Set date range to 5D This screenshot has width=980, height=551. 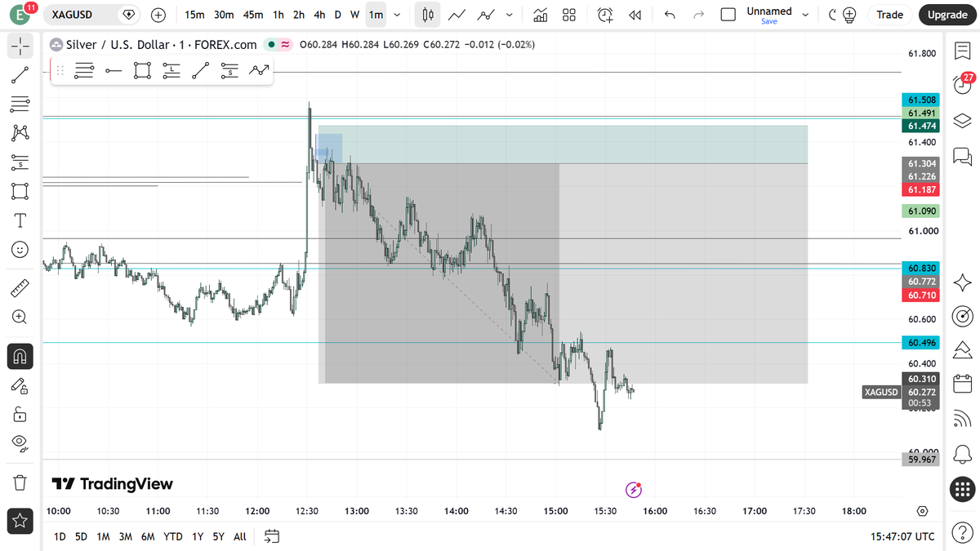pyautogui.click(x=82, y=536)
